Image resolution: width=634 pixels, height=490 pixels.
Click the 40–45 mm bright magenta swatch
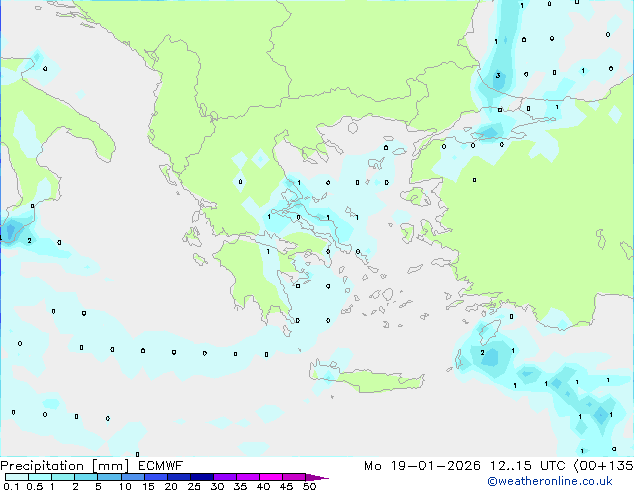(271, 477)
